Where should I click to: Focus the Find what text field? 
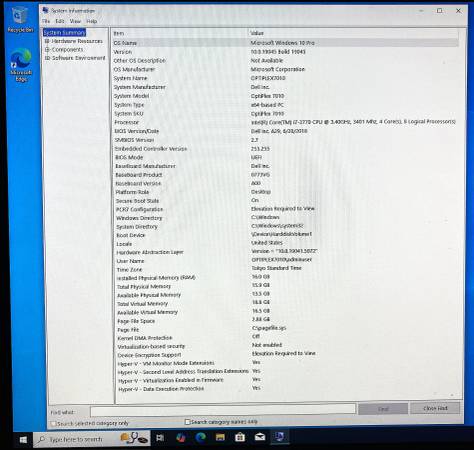[x=223, y=410]
